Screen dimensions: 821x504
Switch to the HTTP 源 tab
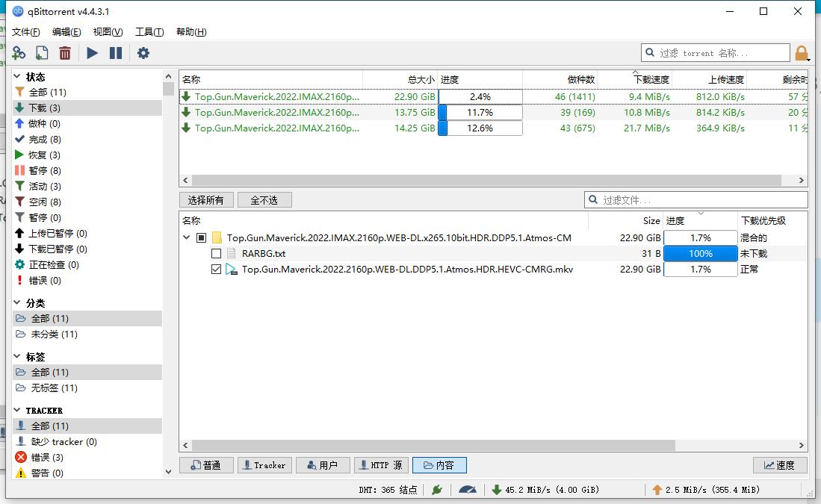click(x=381, y=465)
